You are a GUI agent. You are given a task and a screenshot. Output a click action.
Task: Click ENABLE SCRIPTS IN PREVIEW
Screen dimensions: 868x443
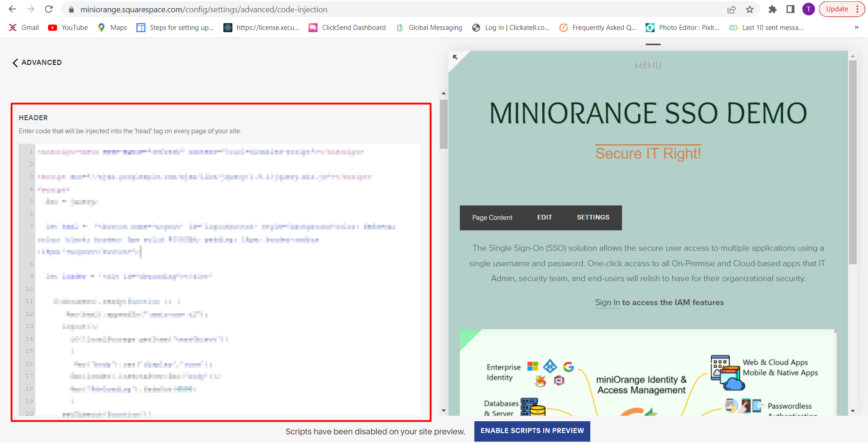532,431
